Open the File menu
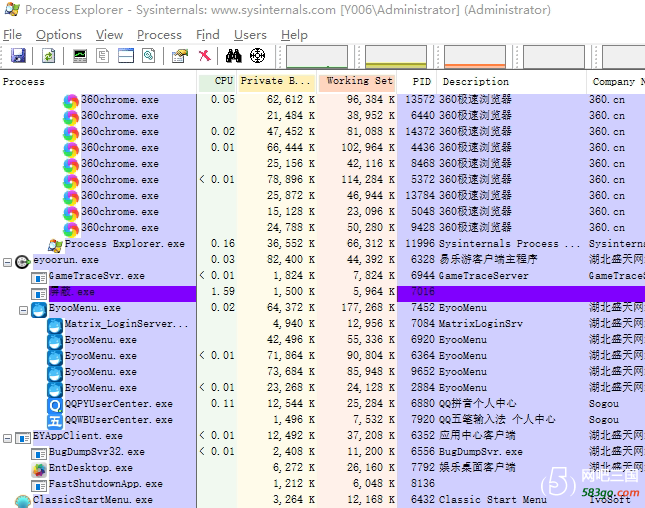The image size is (645, 508). point(12,35)
